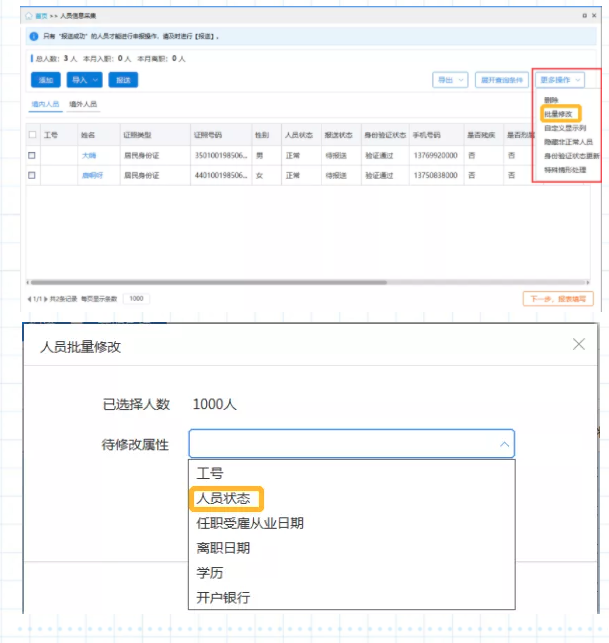Toggle the select-all checkbox in table header
609x643 pixels.
pyautogui.click(x=32, y=134)
